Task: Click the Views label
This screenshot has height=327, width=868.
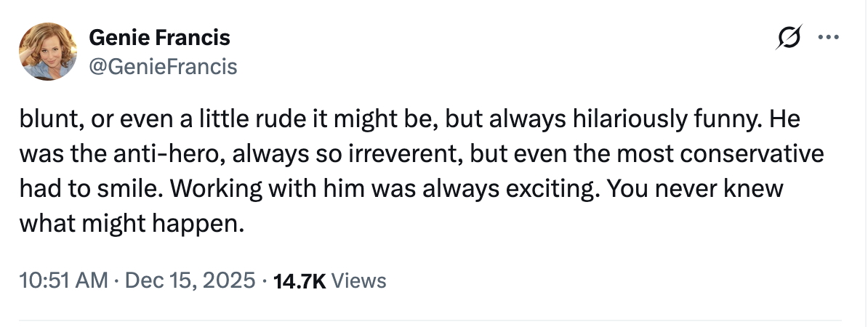Action: click(x=358, y=280)
